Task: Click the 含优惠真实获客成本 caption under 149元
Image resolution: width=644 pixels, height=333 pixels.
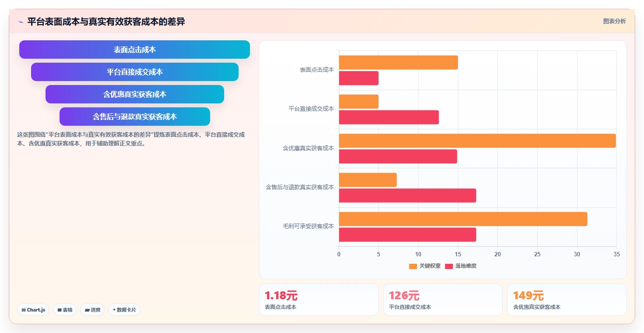Action: (537, 307)
